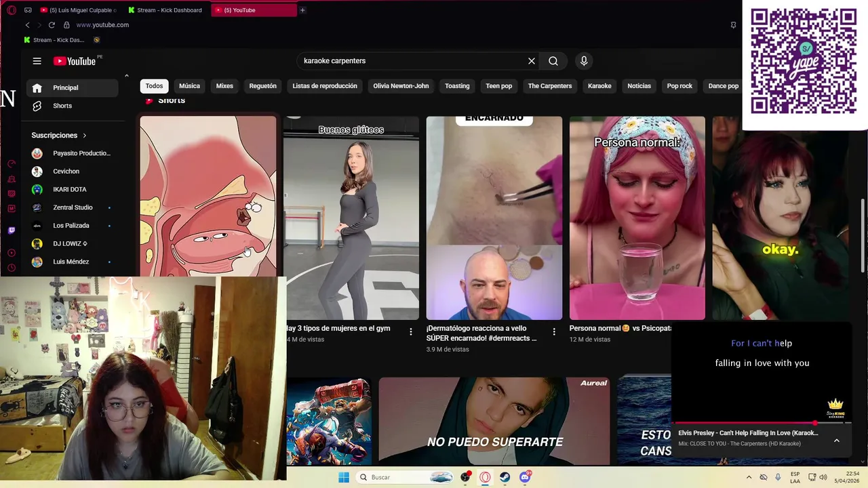Screen dimensions: 868x488
Task: Open the Luis Méndez channel
Action: point(72,262)
